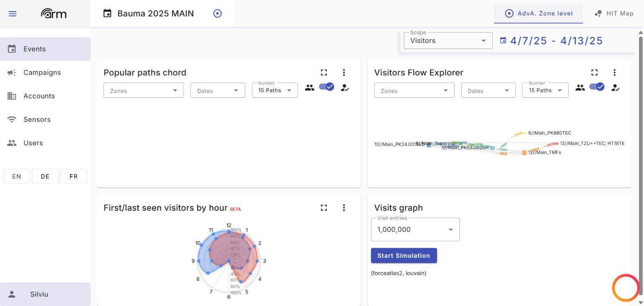Open the Visit entries 1,000,000 dropdown
Screen dimensions: 644x306
click(x=415, y=229)
